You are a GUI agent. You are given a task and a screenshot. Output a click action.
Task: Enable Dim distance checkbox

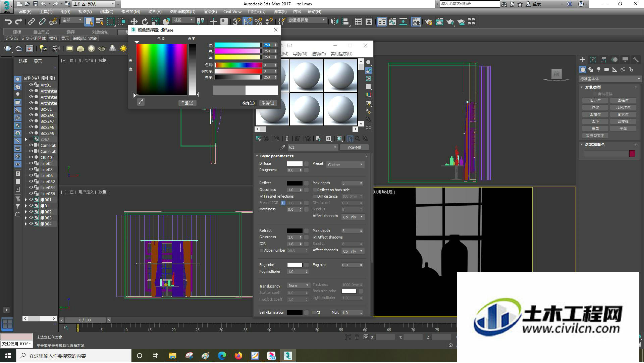315,196
